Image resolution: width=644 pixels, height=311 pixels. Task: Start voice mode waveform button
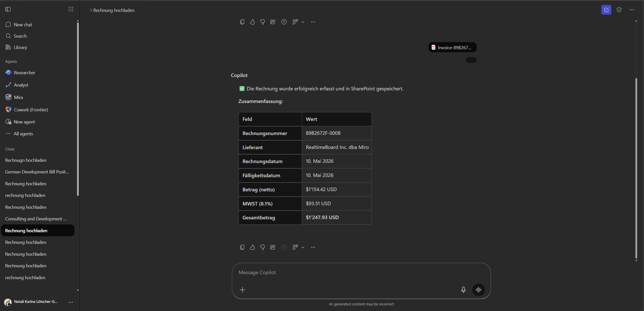pos(478,290)
